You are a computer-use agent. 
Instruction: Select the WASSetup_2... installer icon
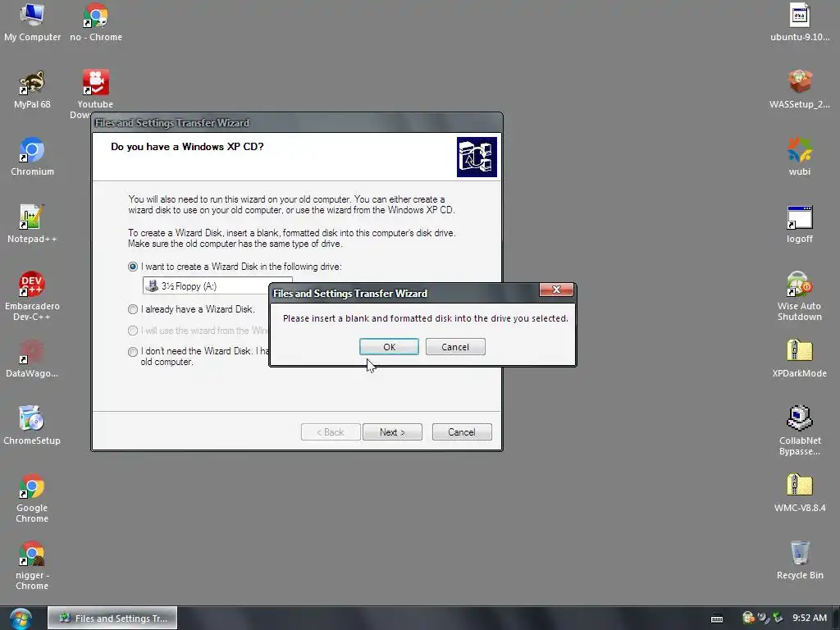pyautogui.click(x=800, y=90)
